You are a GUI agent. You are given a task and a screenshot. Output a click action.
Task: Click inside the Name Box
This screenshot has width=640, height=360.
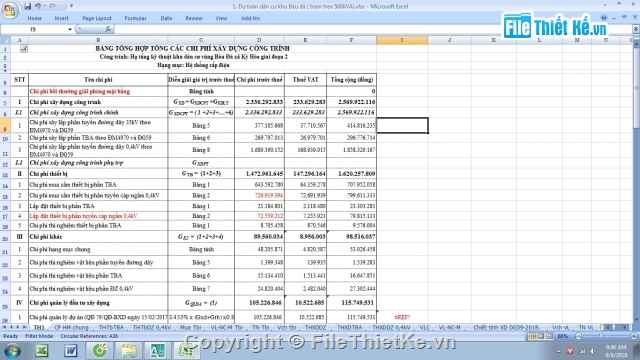pos(33,29)
